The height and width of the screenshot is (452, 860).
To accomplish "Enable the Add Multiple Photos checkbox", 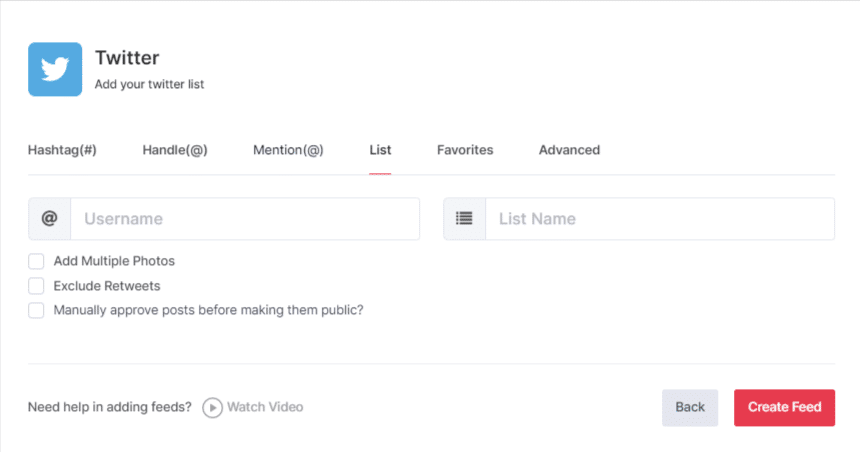I will tap(36, 261).
